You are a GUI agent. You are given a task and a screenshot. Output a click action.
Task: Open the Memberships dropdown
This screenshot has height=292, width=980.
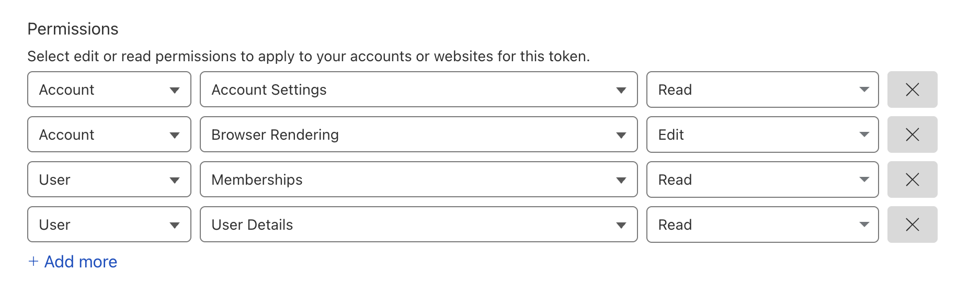tap(418, 179)
